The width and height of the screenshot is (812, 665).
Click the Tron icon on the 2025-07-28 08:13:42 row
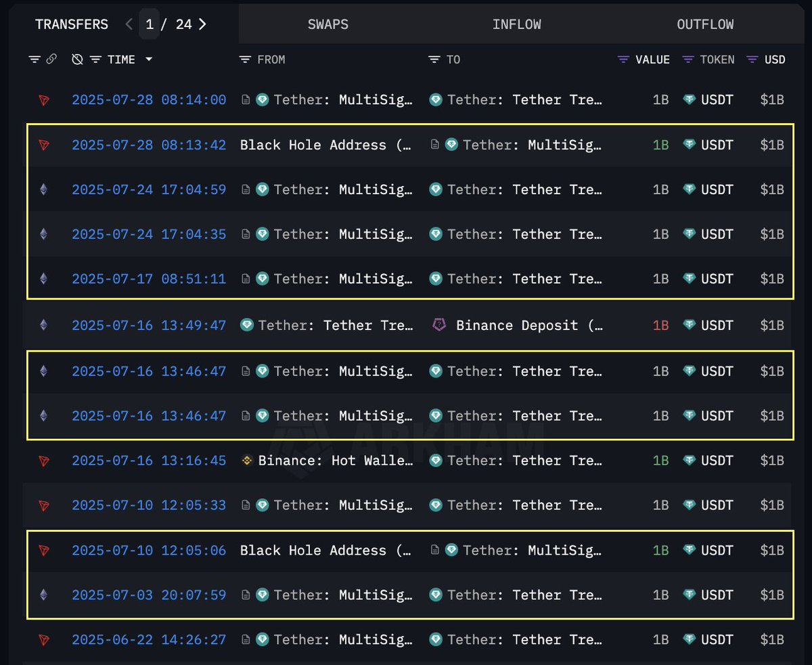[x=44, y=145]
